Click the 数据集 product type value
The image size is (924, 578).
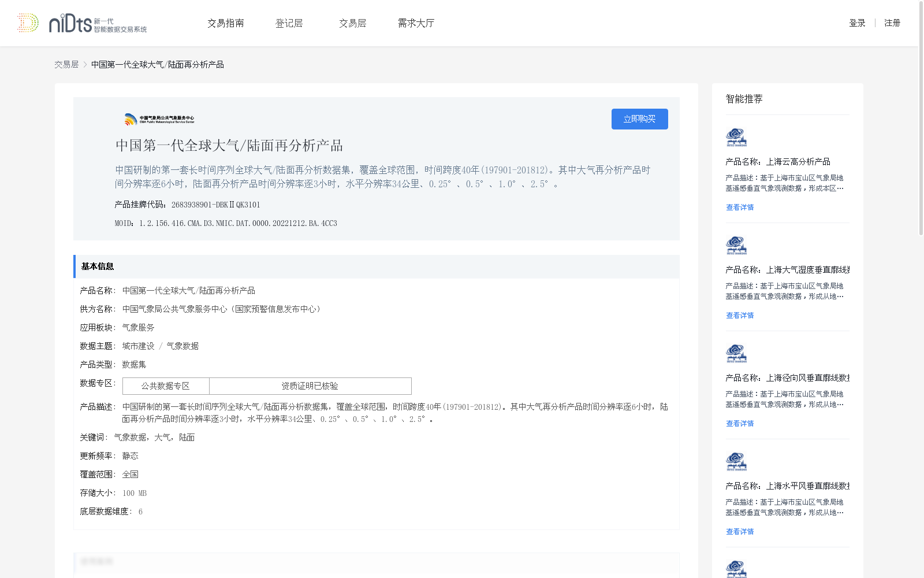135,365
